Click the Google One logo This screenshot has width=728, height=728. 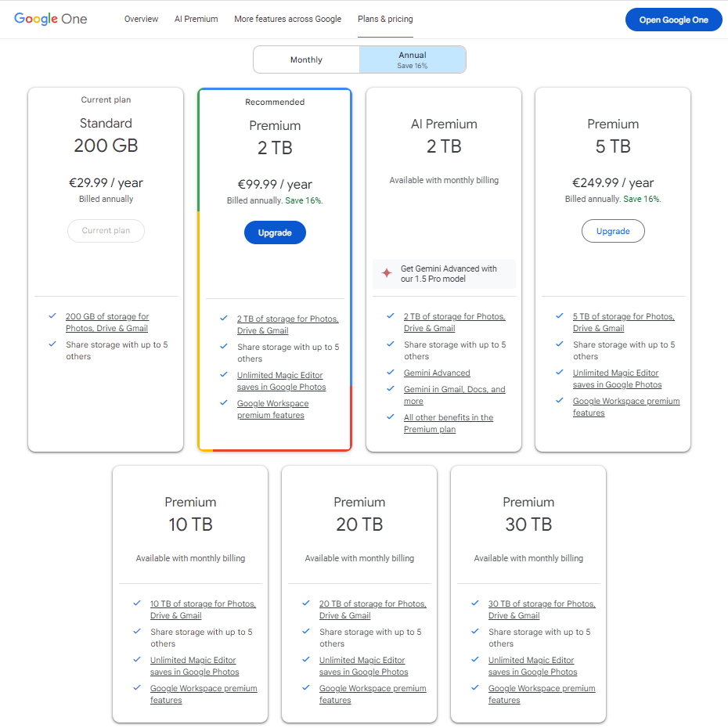click(x=51, y=19)
